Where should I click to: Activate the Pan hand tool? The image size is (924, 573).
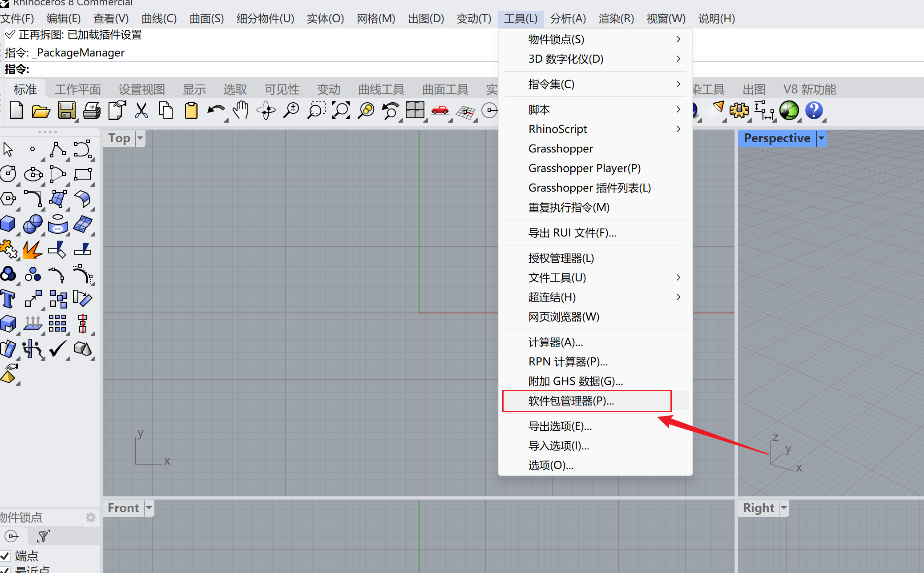click(241, 110)
